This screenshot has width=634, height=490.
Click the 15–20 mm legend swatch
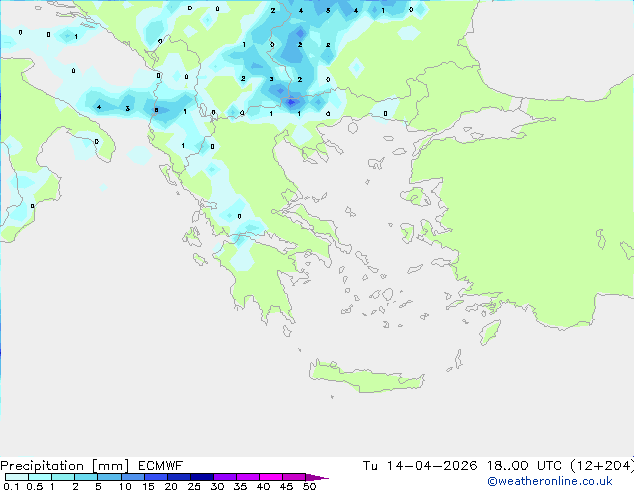click(155, 477)
